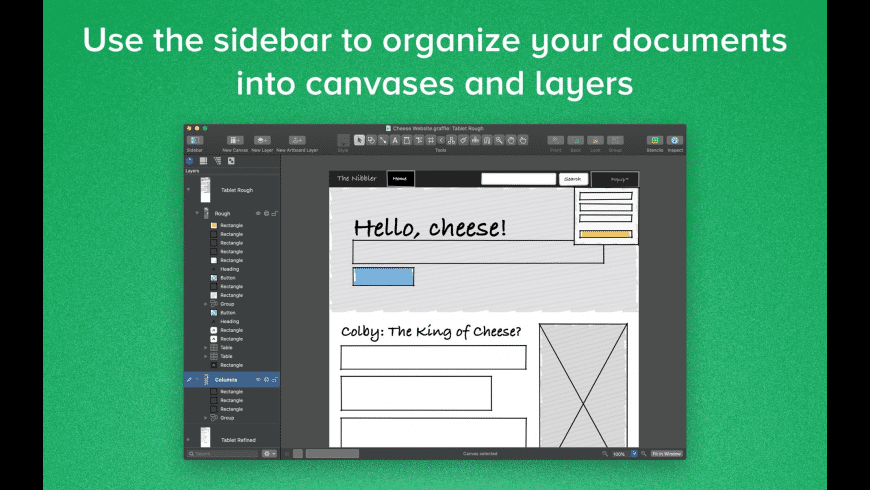Viewport: 870px width, 490px height.
Task: Expand the Tablet Refined canvas
Action: [188, 440]
